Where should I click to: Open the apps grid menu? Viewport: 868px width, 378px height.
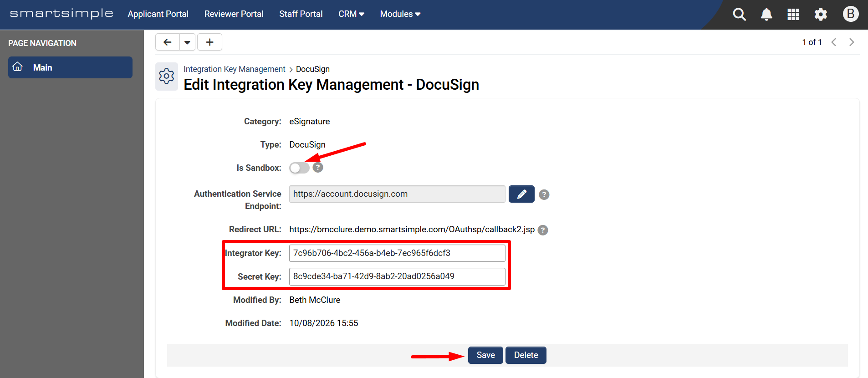coord(793,15)
